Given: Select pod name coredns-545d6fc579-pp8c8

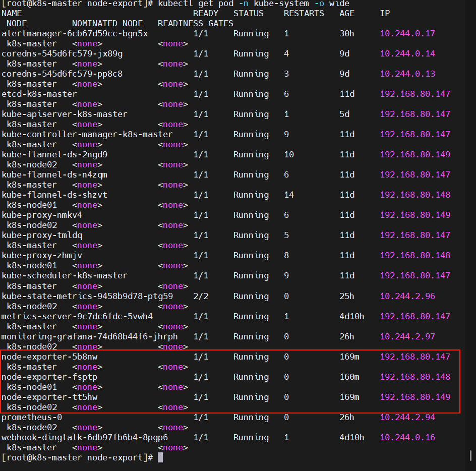Looking at the screenshot, I should click(x=62, y=74).
